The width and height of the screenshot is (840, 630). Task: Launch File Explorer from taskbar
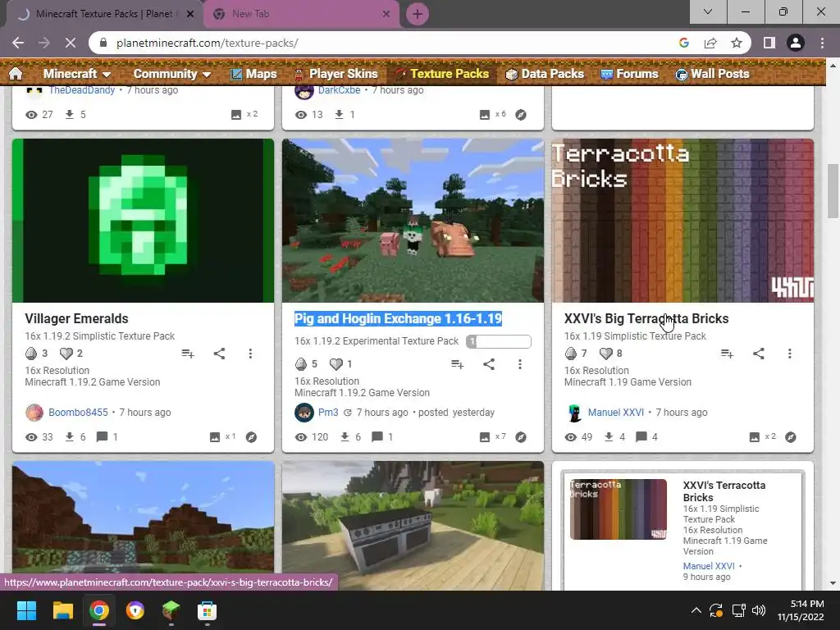tap(62, 610)
